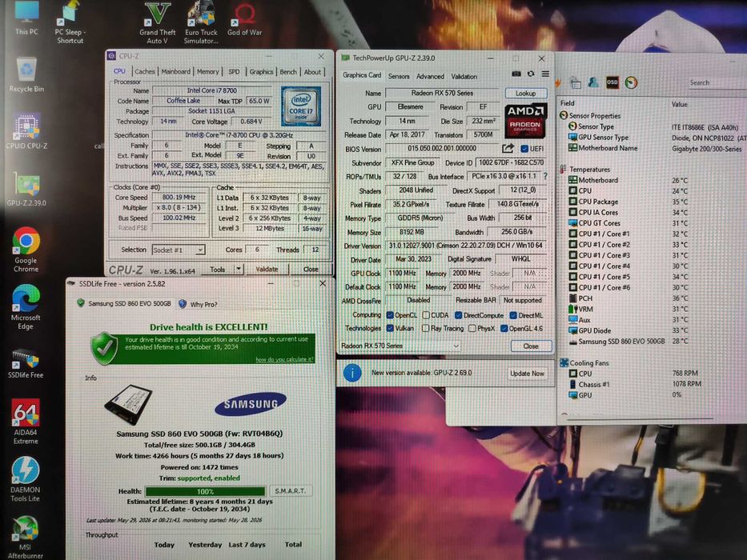Image resolution: width=747 pixels, height=560 pixels.
Task: Launch Google Chrome from desktop
Action: [26, 249]
